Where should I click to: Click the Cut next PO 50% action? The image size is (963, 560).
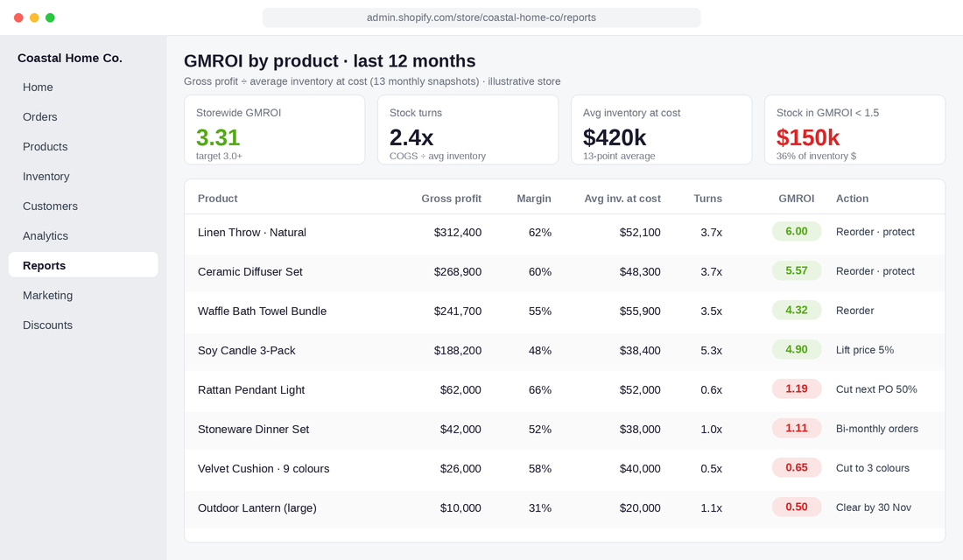click(876, 389)
